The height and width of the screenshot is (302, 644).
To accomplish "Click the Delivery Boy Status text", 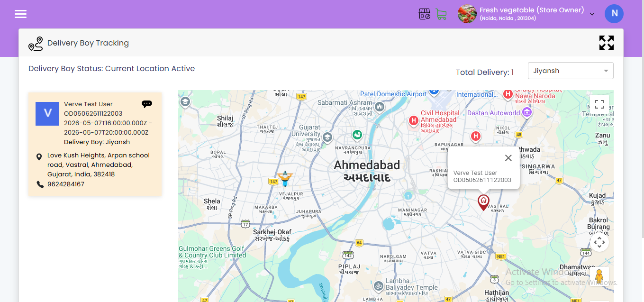I will point(111,69).
